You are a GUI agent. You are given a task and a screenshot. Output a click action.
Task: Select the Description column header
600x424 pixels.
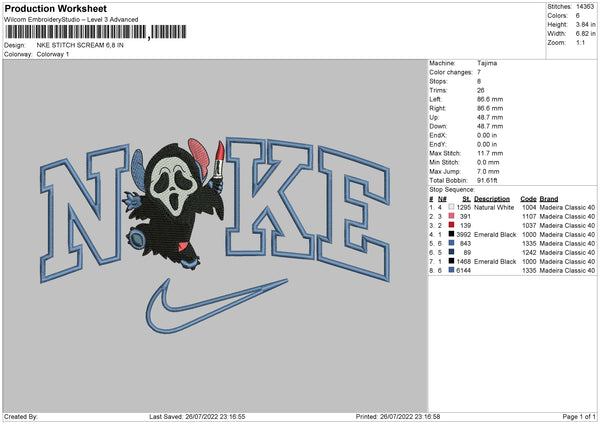pyautogui.click(x=492, y=199)
